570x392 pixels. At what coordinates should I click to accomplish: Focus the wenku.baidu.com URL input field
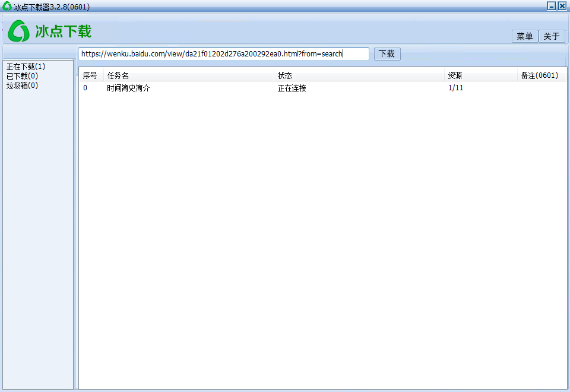(224, 54)
